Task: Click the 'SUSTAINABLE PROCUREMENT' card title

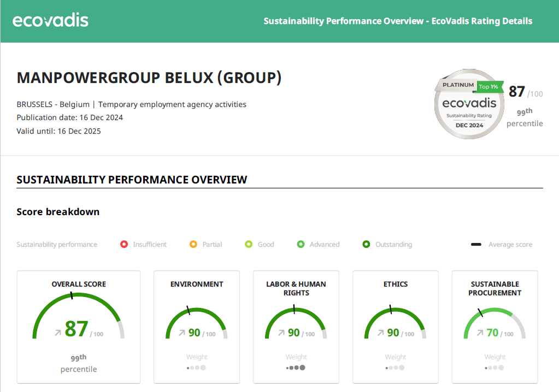Action: point(495,288)
